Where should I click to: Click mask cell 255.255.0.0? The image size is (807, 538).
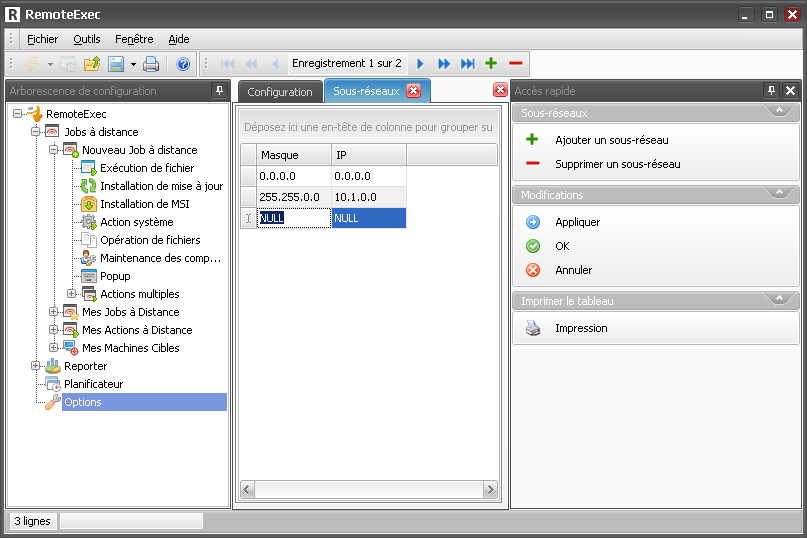point(294,197)
